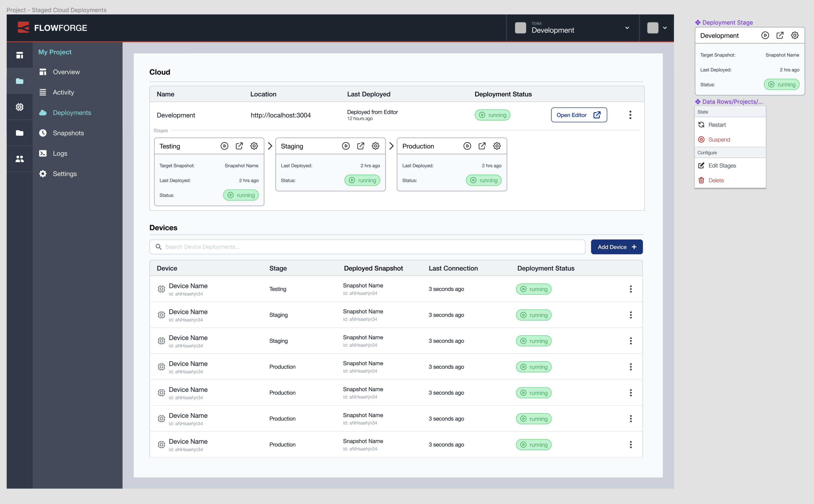Click the play icon on the Staging stage

click(346, 146)
